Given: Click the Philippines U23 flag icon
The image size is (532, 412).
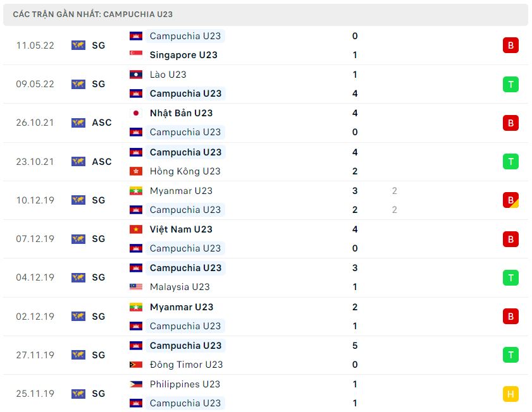Looking at the screenshot, I should tap(135, 384).
